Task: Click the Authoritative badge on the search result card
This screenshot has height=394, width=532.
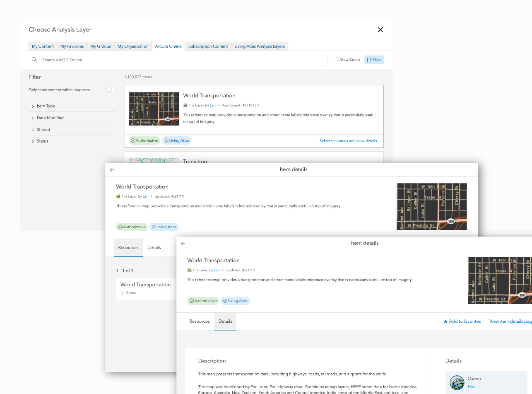Action: point(144,141)
